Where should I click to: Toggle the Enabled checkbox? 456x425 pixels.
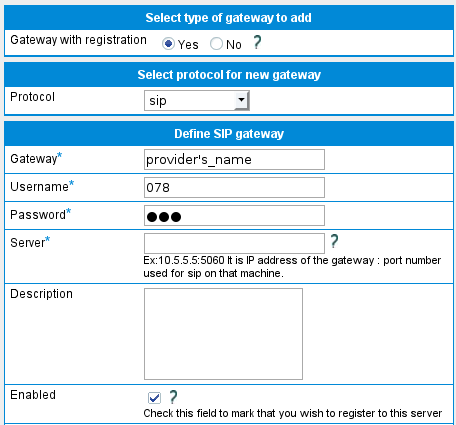pyautogui.click(x=154, y=398)
